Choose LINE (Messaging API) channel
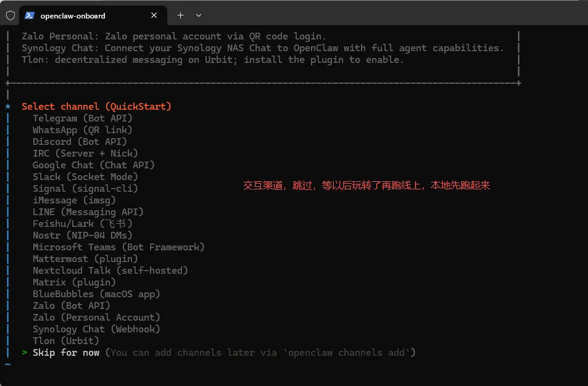588x386 pixels. pyautogui.click(x=88, y=211)
